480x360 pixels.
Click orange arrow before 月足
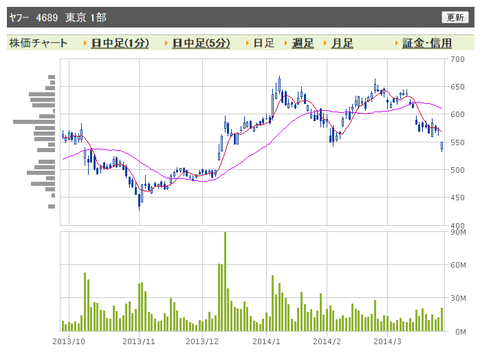[325, 43]
